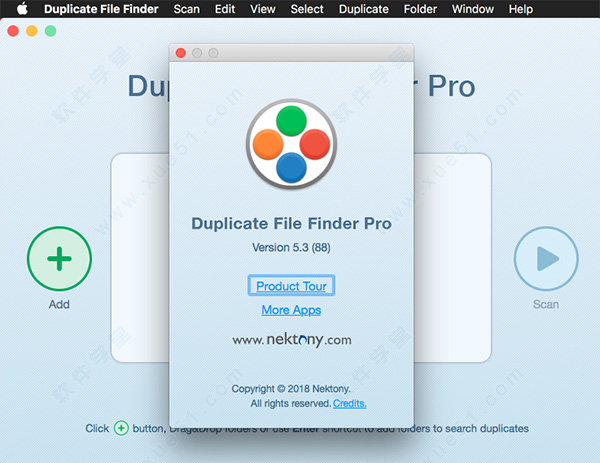
Task: Open the More Apps link
Action: tap(291, 310)
